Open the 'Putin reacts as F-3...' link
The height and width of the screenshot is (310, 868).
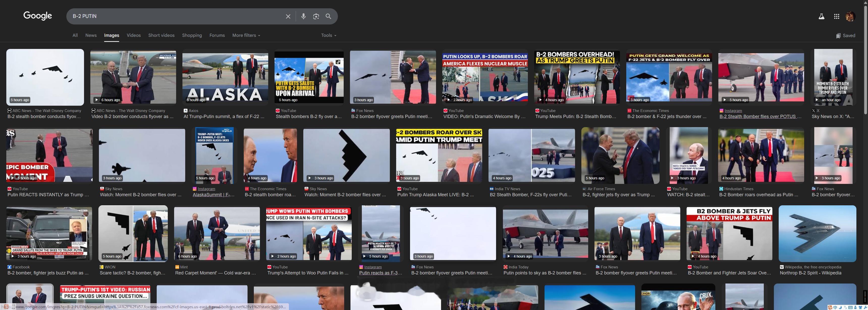(x=381, y=273)
